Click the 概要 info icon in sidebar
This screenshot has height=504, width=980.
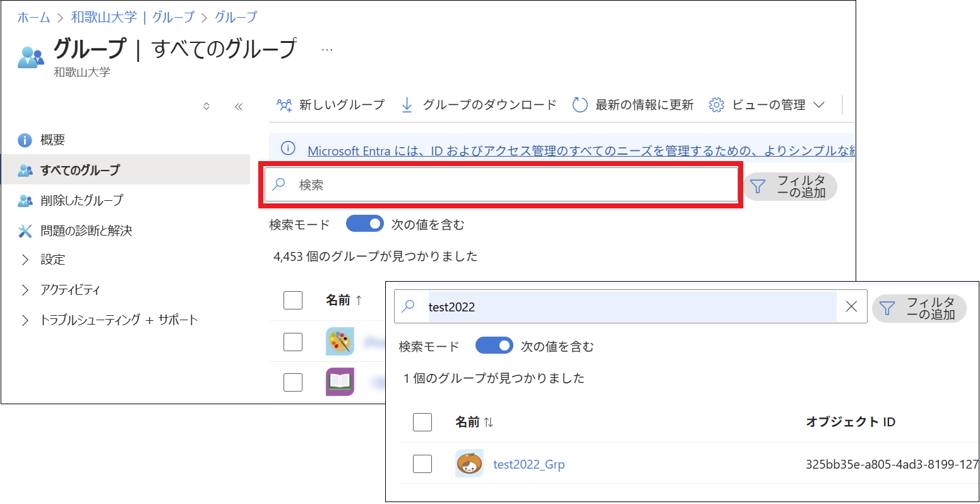(25, 140)
